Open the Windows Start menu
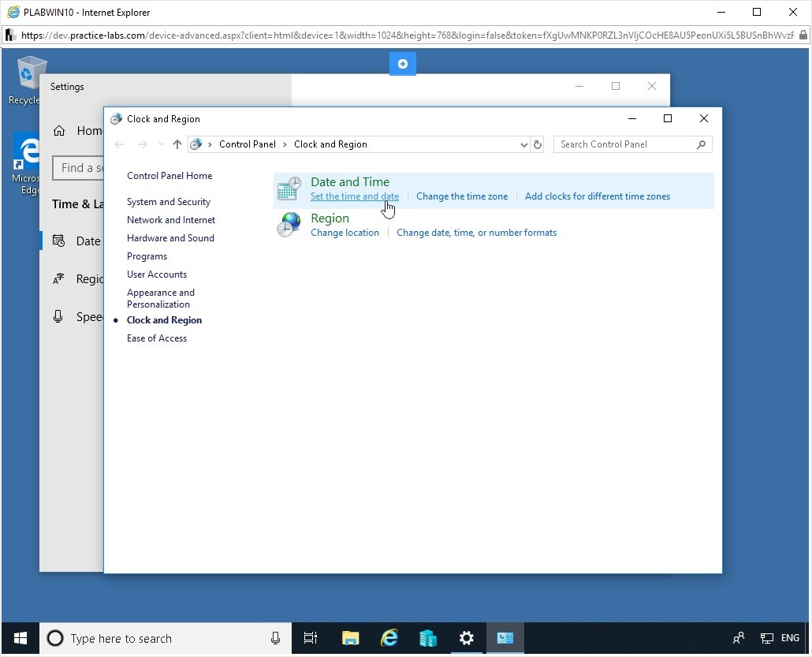812x657 pixels. [20, 638]
